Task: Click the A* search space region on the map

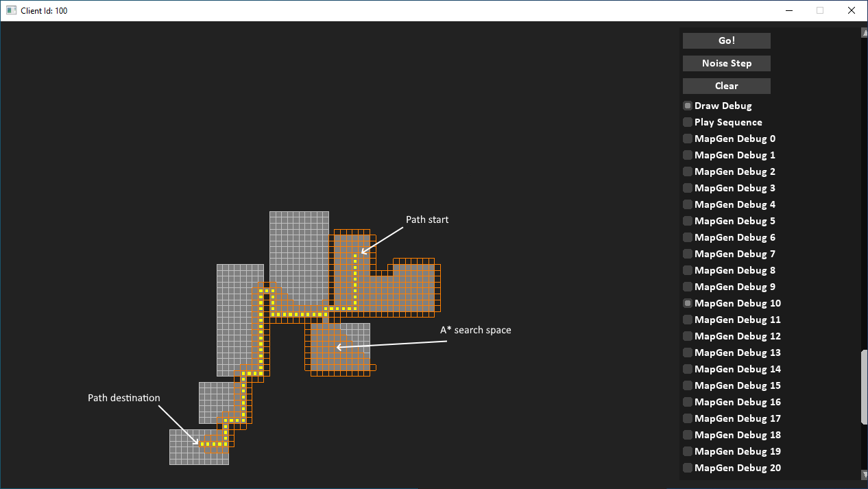Action: [x=337, y=346]
